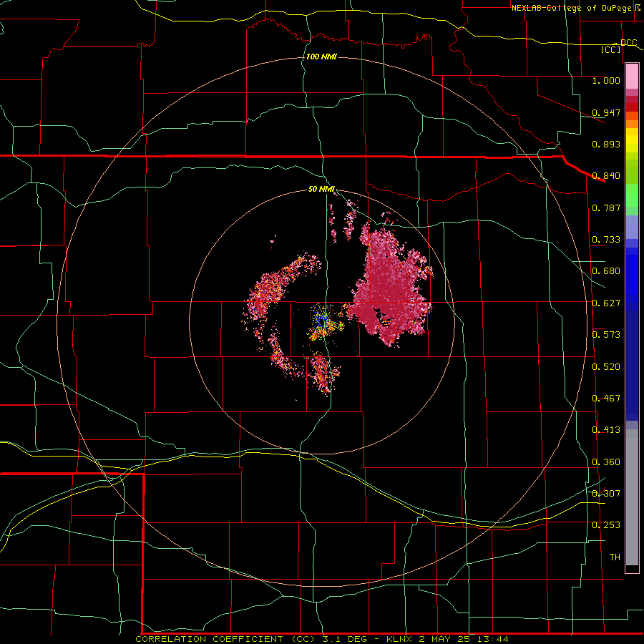Image resolution: width=644 pixels, height=644 pixels.
Task: Select the bright green segment of color scale
Action: 632,195
